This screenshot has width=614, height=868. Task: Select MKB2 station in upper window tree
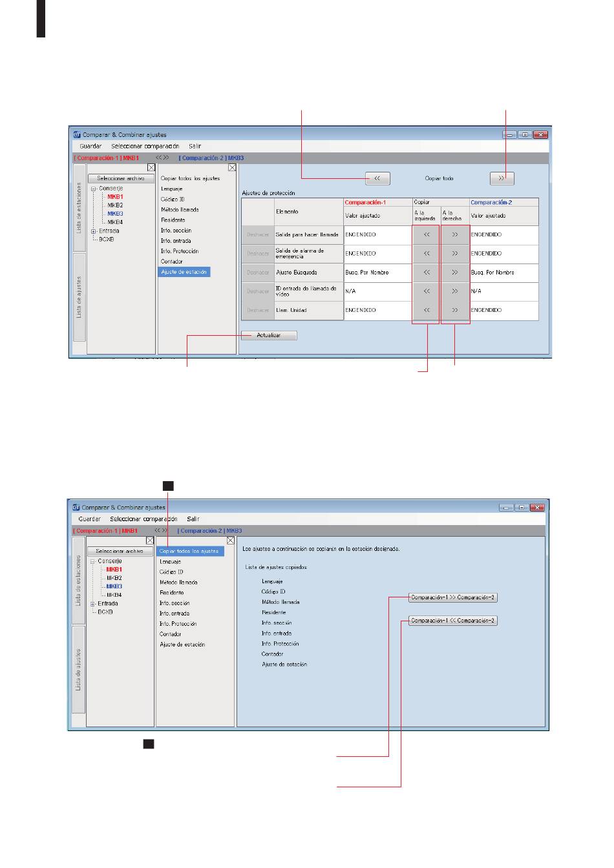click(115, 205)
